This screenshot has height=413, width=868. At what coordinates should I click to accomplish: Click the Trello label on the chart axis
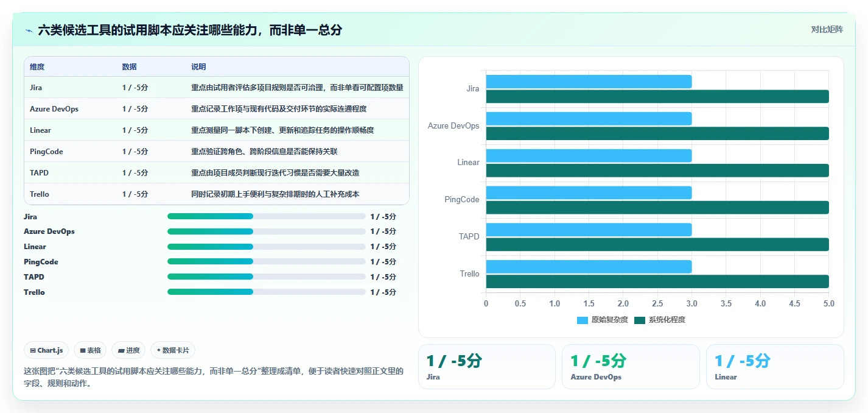(469, 274)
